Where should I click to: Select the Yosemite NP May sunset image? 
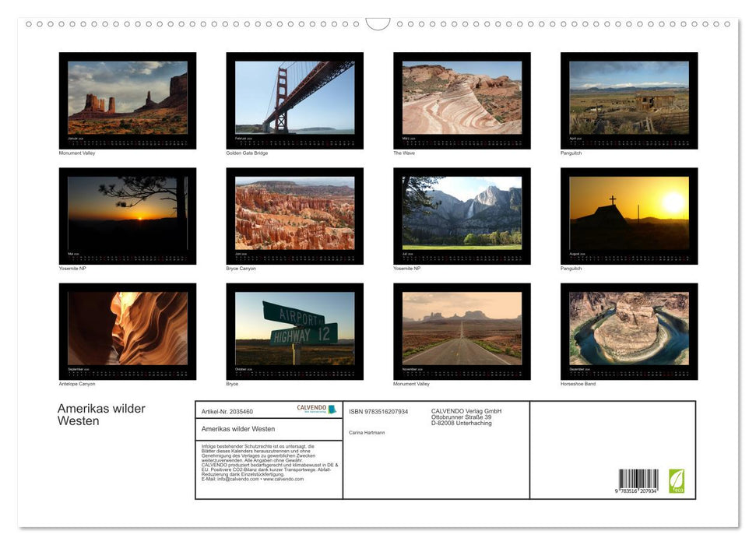(x=128, y=214)
